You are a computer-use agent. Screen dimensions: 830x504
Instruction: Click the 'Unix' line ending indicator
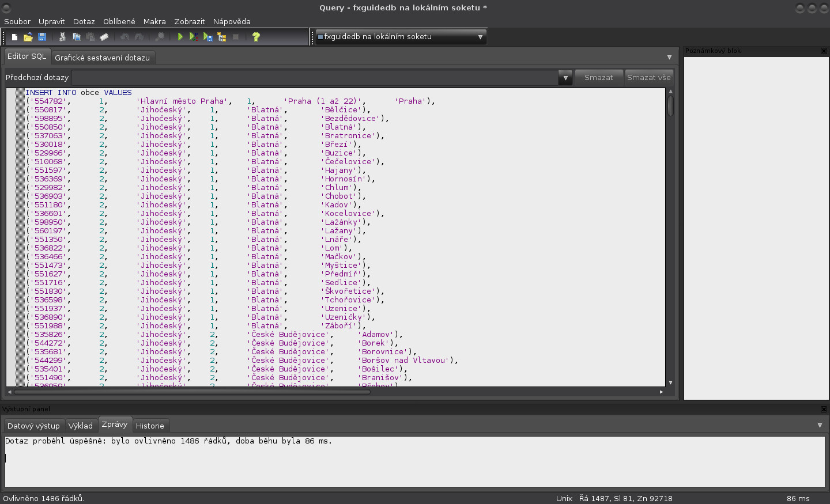click(564, 499)
